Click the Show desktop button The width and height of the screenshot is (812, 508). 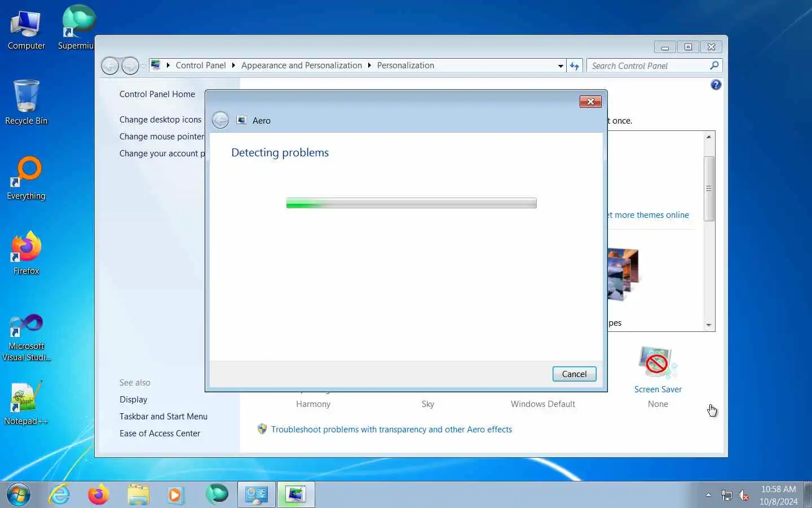(807, 495)
